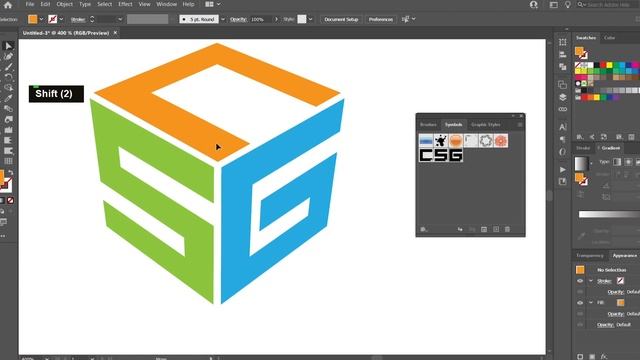Click the Opacity label link
640x360 pixels.
coord(238,19)
